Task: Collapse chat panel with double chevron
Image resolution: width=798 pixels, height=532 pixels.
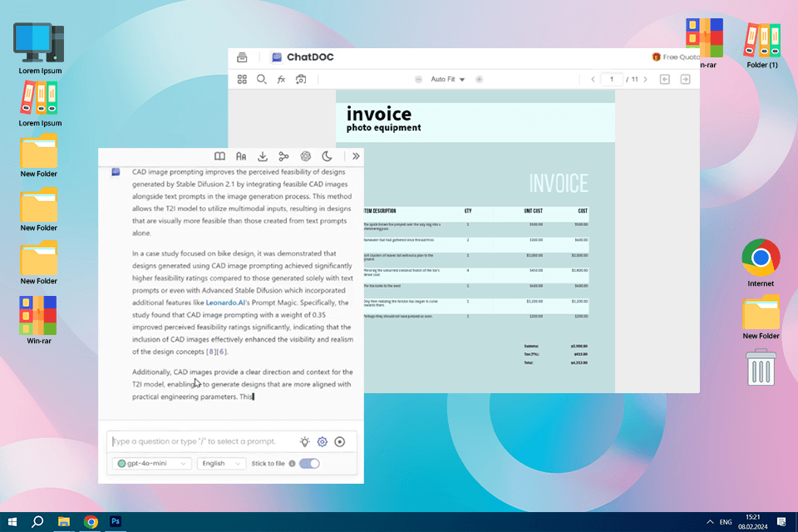Action: (356, 156)
